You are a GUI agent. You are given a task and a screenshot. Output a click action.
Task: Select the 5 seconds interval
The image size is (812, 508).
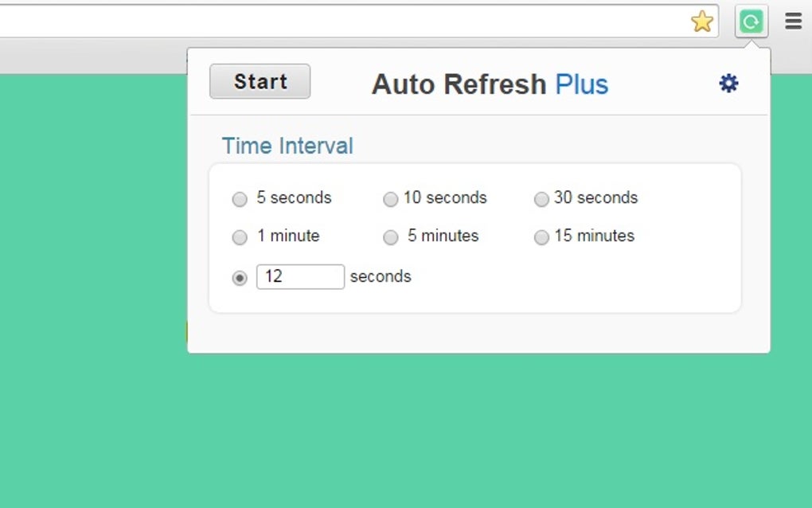(240, 199)
